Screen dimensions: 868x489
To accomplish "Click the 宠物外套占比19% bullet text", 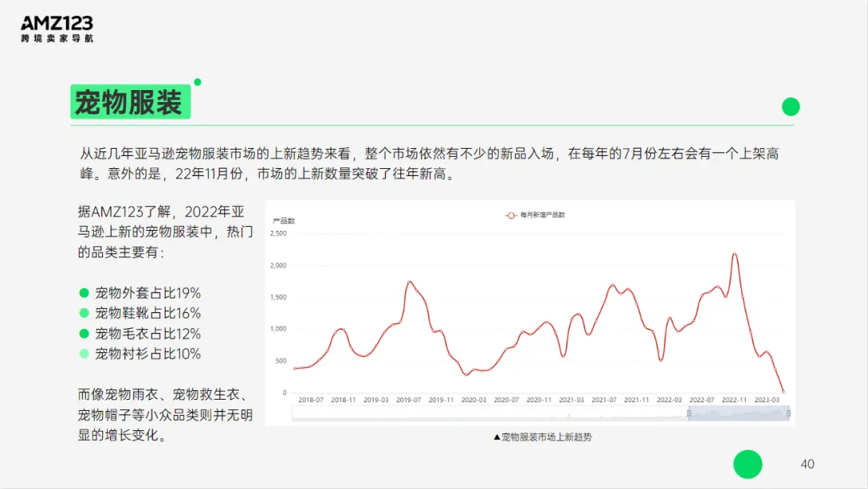I will coord(148,293).
